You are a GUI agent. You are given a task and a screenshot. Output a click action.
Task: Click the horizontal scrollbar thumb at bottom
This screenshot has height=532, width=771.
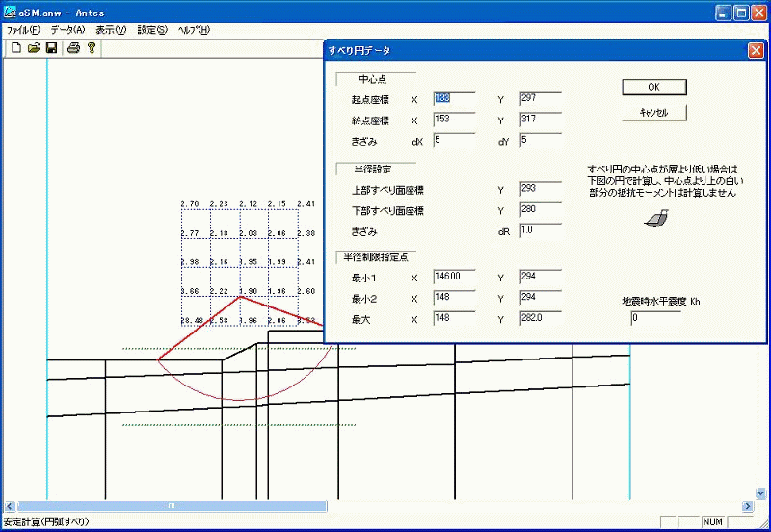click(x=172, y=506)
